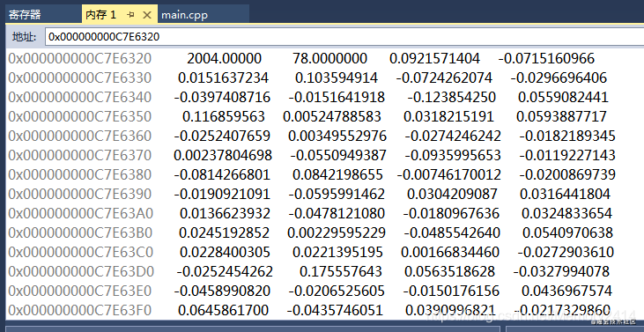Click the value 0.0559082441
The width and height of the screenshot is (644, 332).
(x=563, y=97)
